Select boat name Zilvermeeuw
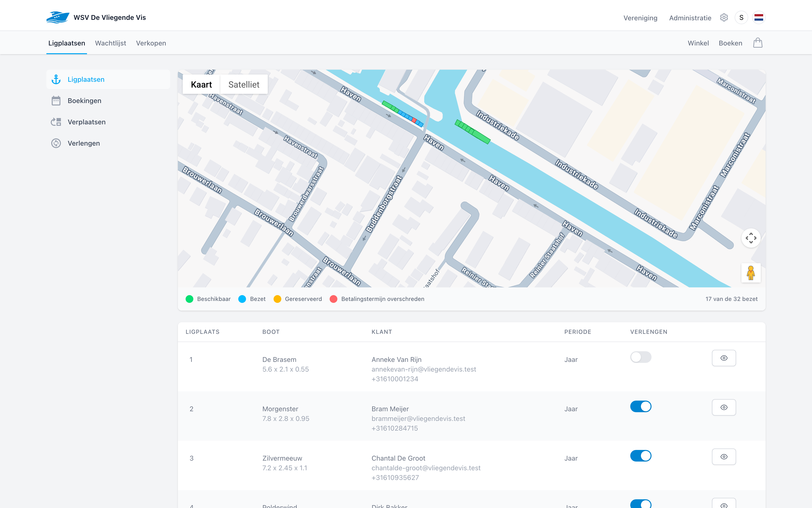812x508 pixels. pyautogui.click(x=282, y=458)
